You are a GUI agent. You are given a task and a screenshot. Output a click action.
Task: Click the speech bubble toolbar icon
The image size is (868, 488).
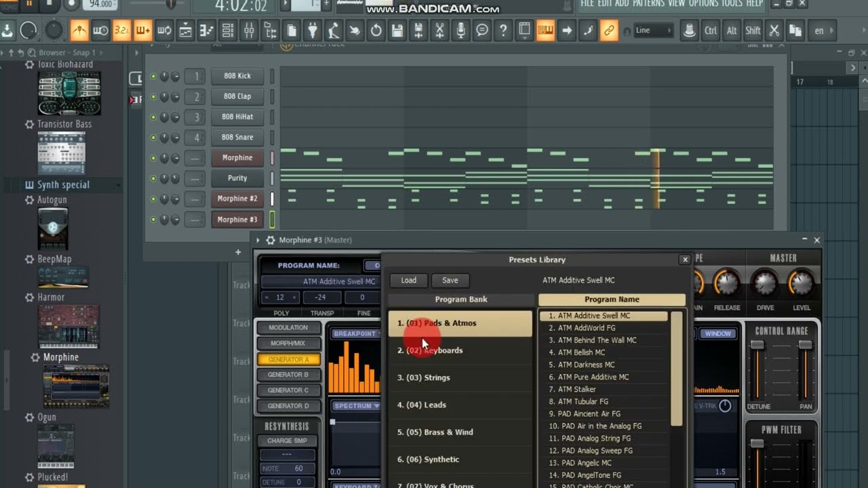pyautogui.click(x=482, y=30)
